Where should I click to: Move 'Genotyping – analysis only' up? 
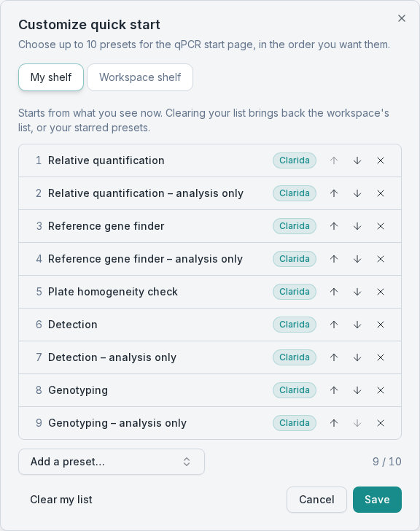click(x=334, y=423)
